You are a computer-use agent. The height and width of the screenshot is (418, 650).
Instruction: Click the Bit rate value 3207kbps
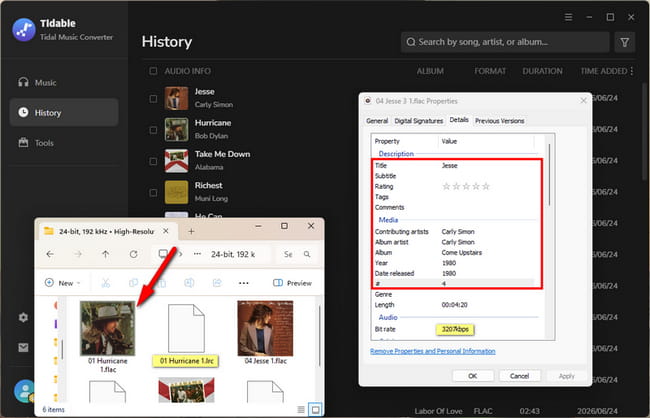(455, 329)
